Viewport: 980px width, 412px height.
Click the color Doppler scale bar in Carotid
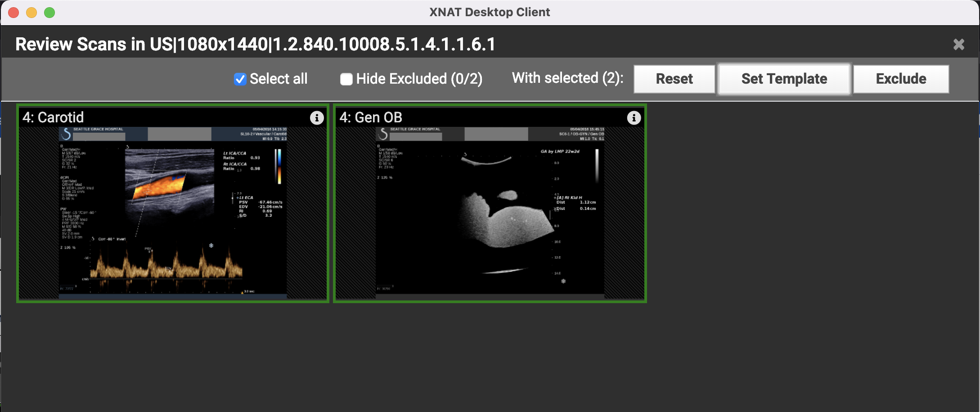[x=279, y=166]
